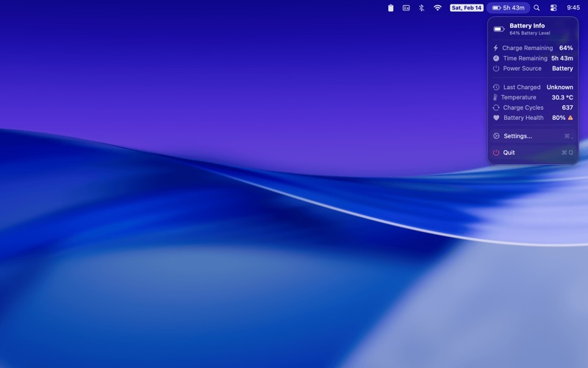Click the 64% Battery Level subtitle
This screenshot has width=588, height=368.
[x=529, y=33]
